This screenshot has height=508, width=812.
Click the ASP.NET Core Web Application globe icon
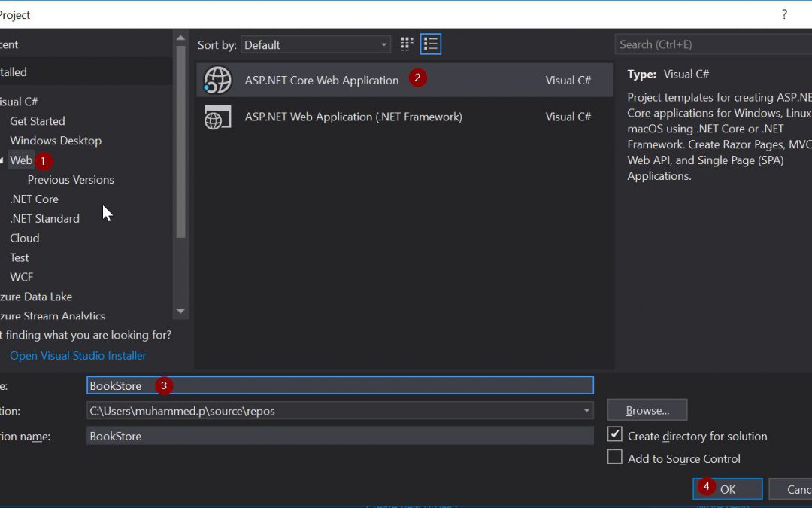point(218,80)
